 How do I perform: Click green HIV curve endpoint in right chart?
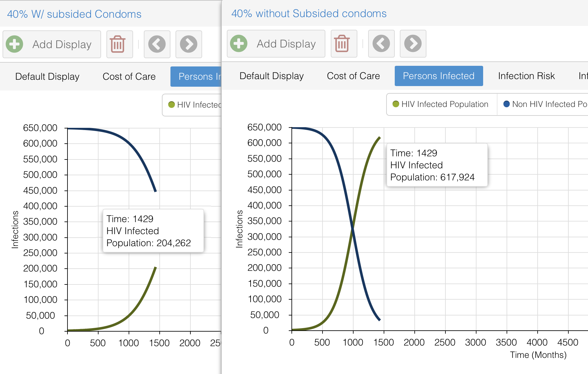click(x=380, y=137)
